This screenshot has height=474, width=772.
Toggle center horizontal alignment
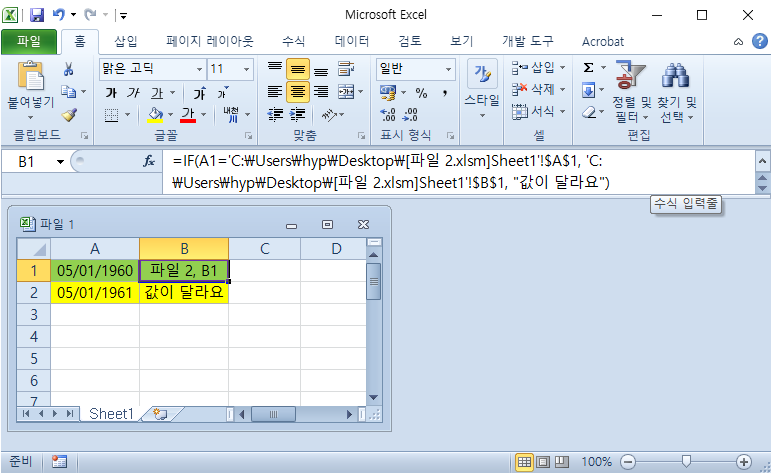pyautogui.click(x=298, y=92)
